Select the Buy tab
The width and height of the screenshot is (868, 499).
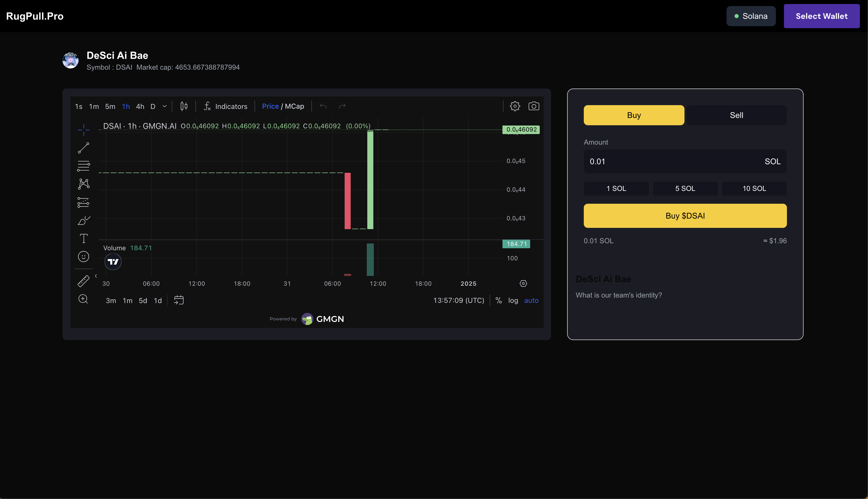[634, 115]
